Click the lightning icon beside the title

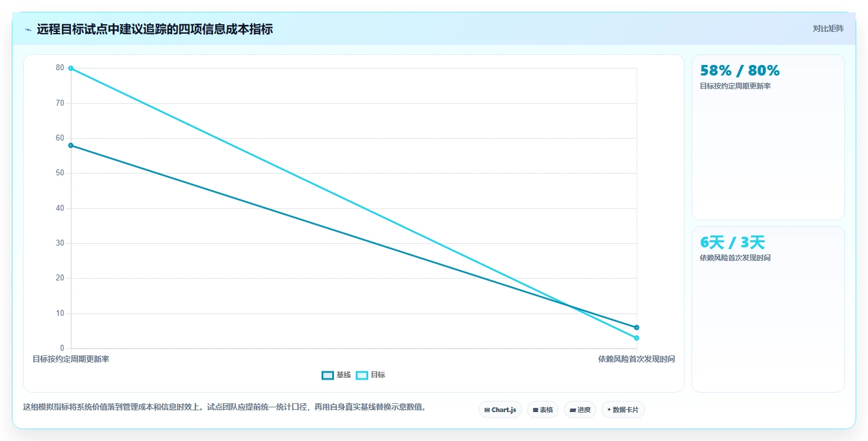(28, 30)
